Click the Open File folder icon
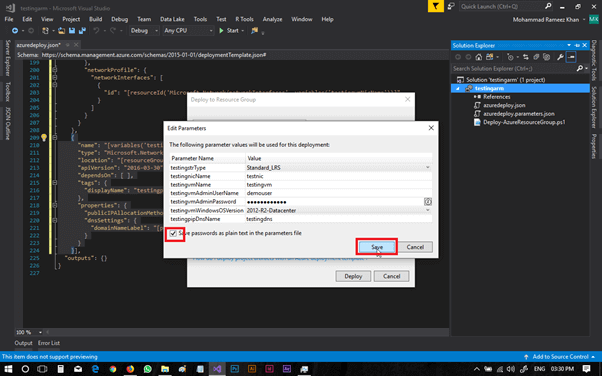Viewport: 602px width, 376px height. coord(61,31)
